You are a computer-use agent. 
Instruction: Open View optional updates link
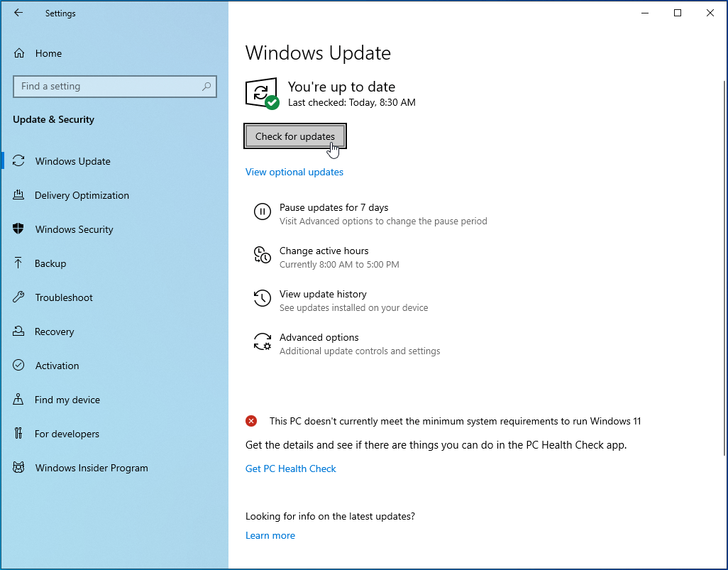[x=294, y=172]
